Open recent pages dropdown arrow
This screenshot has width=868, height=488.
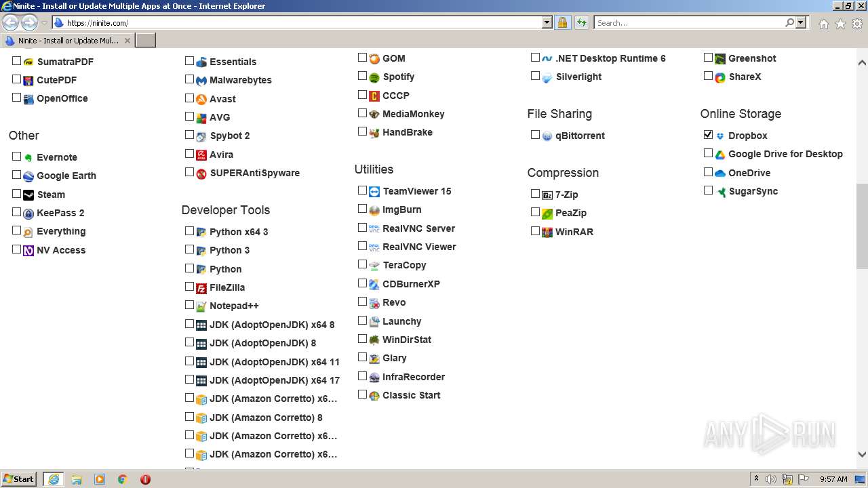(44, 23)
